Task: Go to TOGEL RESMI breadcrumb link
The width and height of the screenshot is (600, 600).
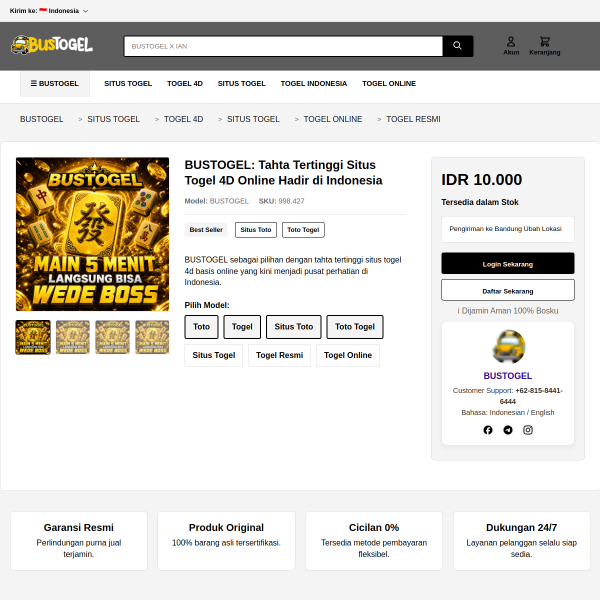Action: [413, 119]
